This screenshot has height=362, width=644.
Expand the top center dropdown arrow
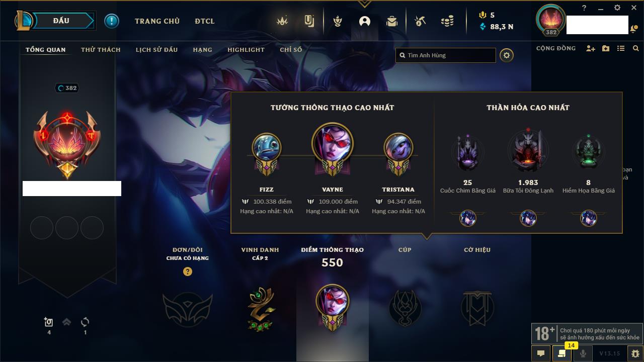click(364, 4)
